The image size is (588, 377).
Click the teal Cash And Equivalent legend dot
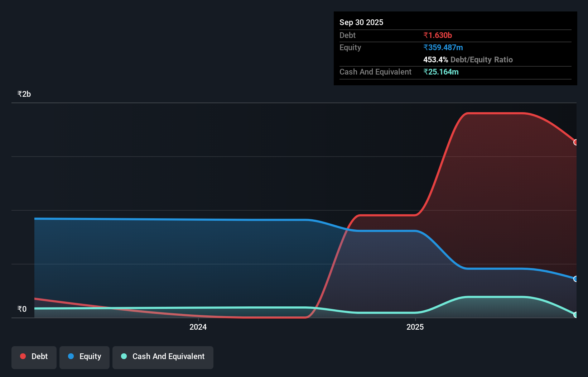click(124, 356)
